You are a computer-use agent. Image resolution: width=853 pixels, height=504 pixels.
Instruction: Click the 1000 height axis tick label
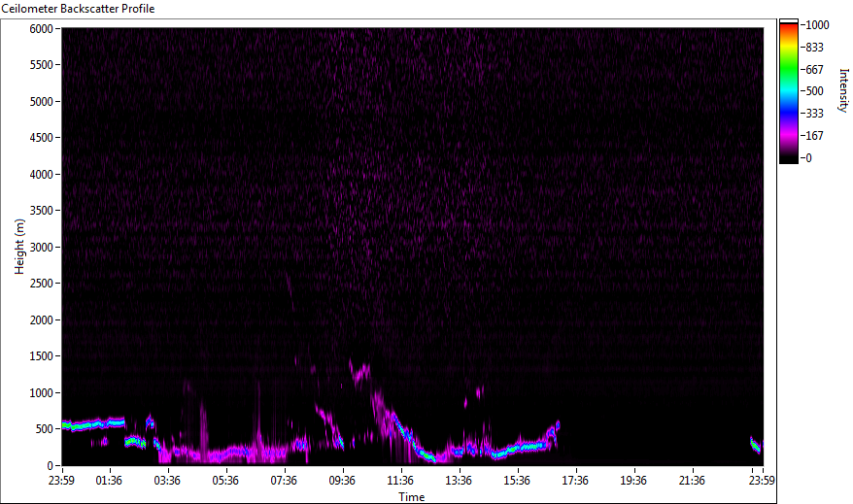(42, 393)
